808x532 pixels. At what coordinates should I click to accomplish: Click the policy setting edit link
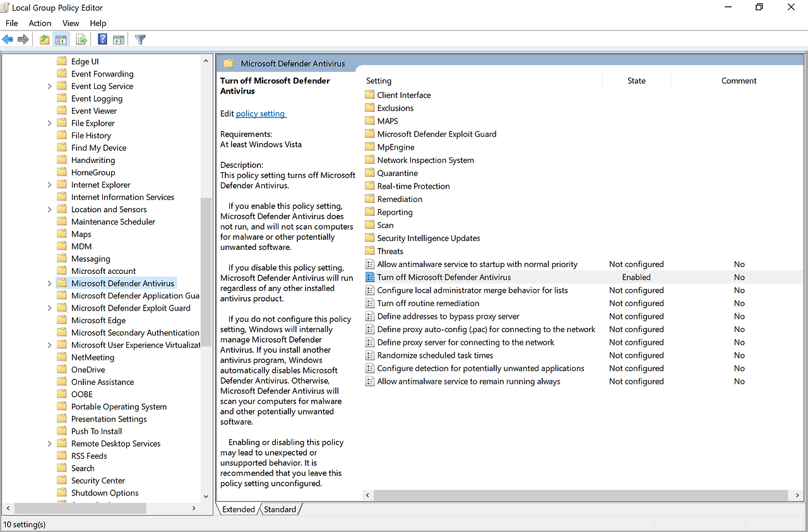pos(261,114)
